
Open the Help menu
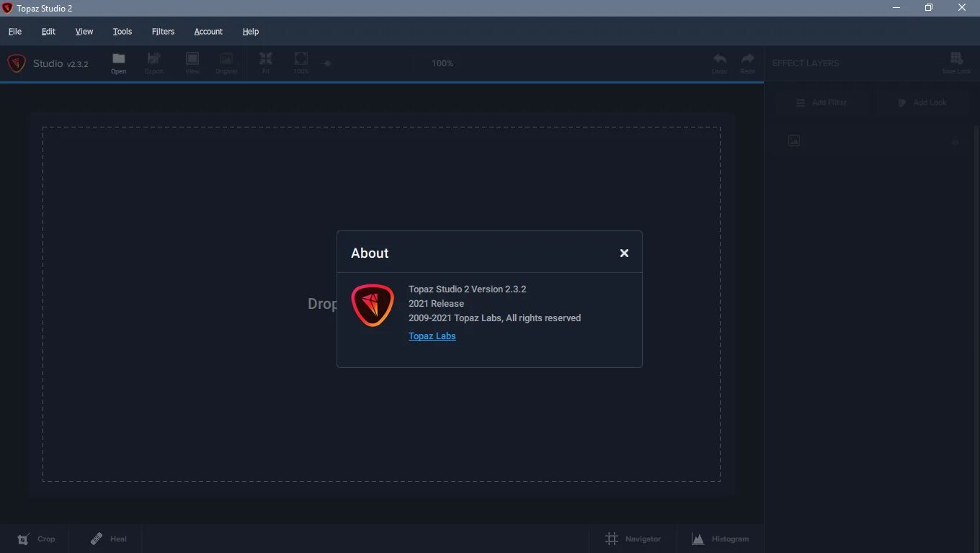(251, 32)
